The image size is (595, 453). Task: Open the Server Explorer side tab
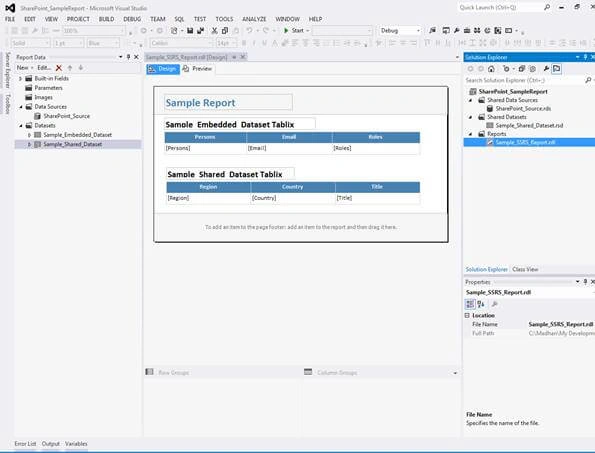click(8, 70)
